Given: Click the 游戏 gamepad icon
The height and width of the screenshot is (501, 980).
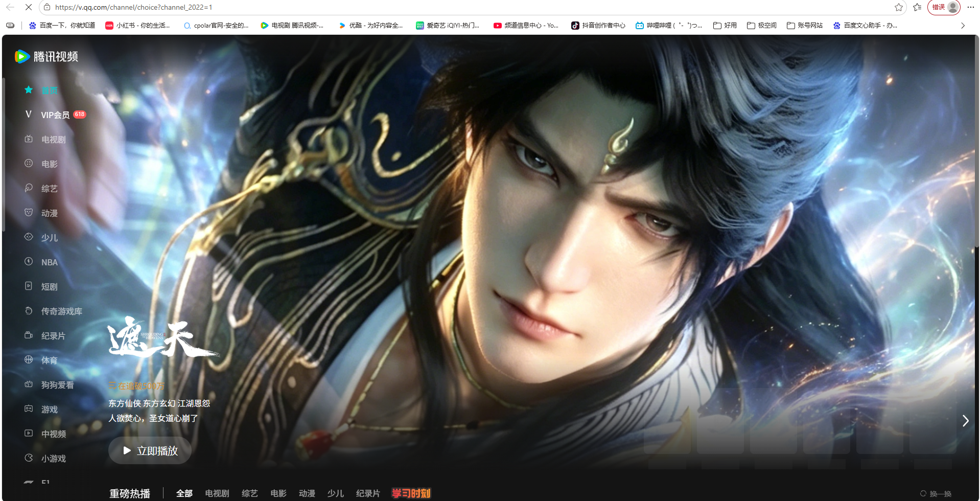Looking at the screenshot, I should pyautogui.click(x=29, y=409).
